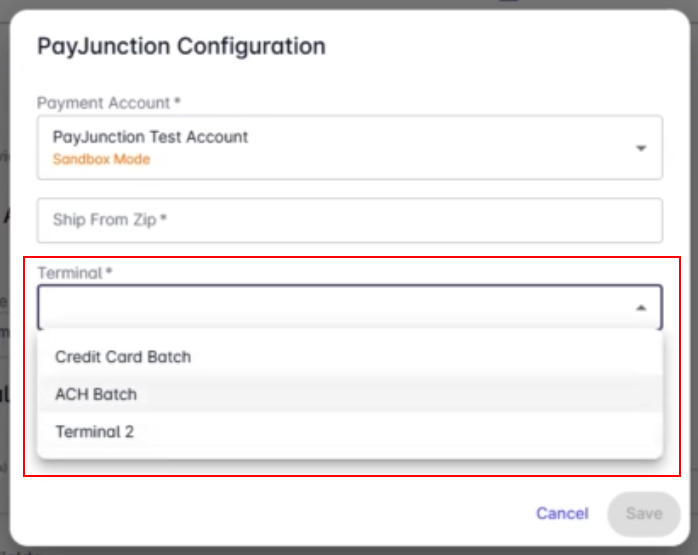Click the Ship From Zip placeholder text
Viewport: 698px width, 555px height.
(x=110, y=219)
